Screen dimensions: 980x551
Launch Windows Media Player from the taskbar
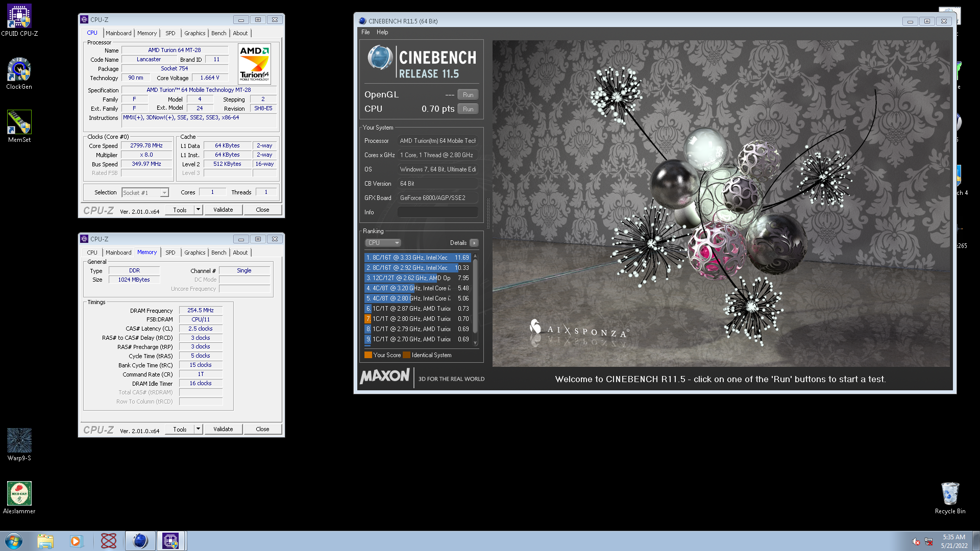coord(76,541)
